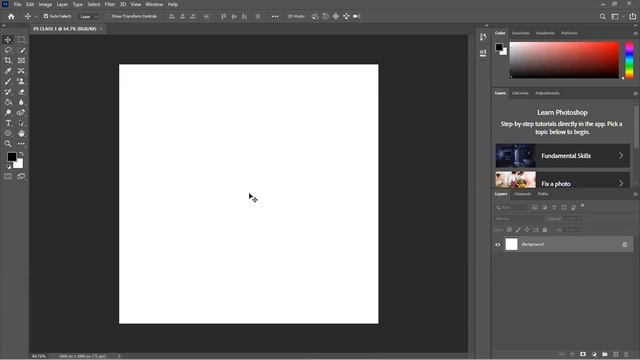The width and height of the screenshot is (640, 360).
Task: Click the lock icon on Background layer
Action: click(x=624, y=244)
